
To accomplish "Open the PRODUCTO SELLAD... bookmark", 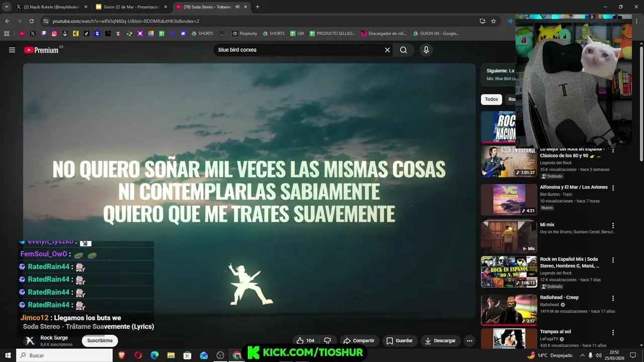I will coord(332,34).
